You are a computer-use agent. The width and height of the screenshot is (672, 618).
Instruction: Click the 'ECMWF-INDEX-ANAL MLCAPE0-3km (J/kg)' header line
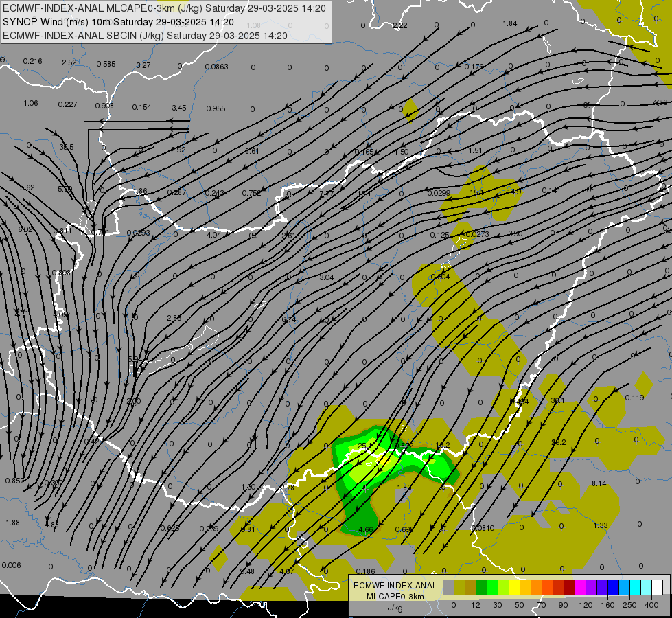pyautogui.click(x=164, y=8)
